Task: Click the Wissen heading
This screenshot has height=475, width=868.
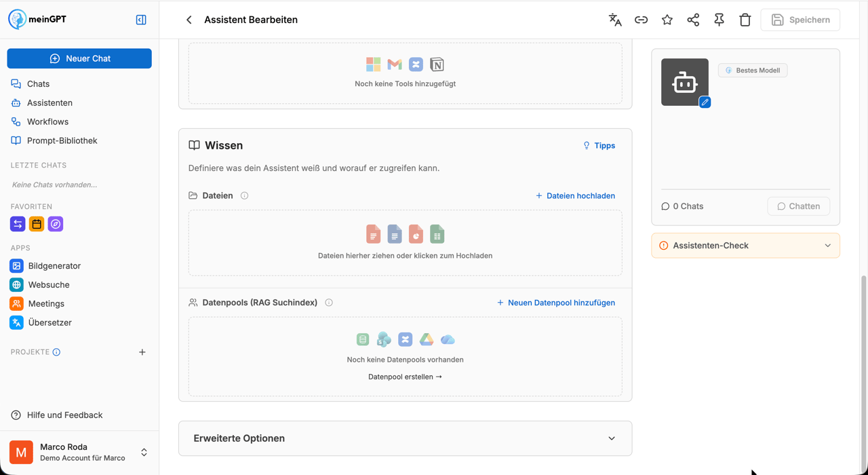Action: coord(224,145)
